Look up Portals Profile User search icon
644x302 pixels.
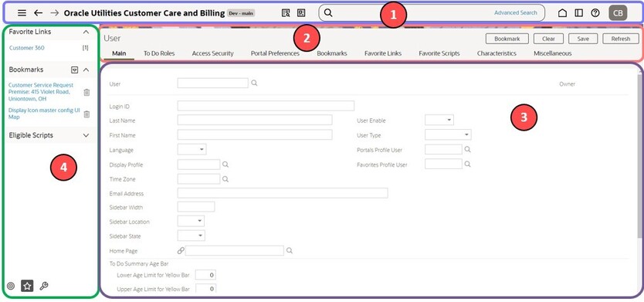pos(467,149)
